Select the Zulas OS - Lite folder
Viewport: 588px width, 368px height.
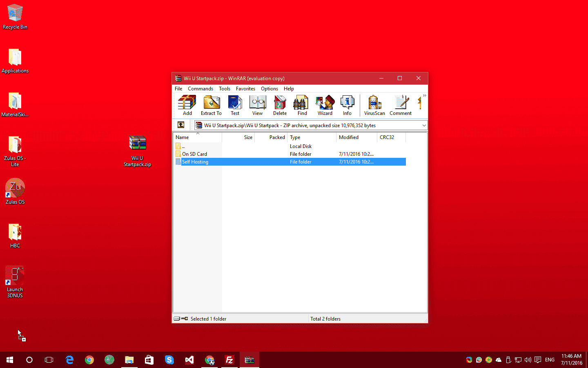point(15,151)
